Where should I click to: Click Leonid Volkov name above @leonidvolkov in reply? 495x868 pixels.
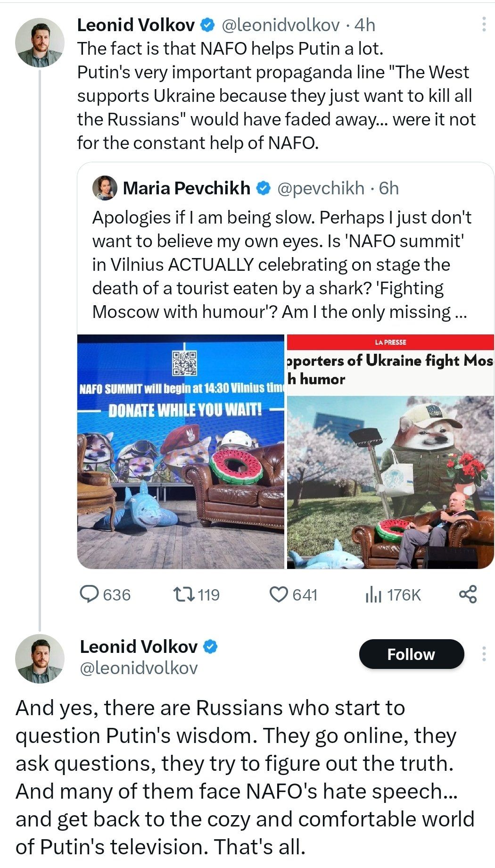pos(139,646)
